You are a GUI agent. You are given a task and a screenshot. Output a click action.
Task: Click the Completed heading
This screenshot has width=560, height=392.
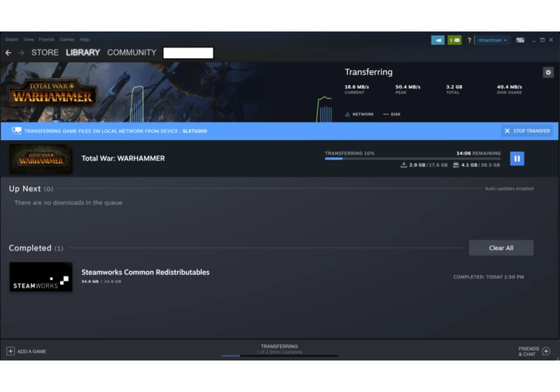click(x=30, y=248)
